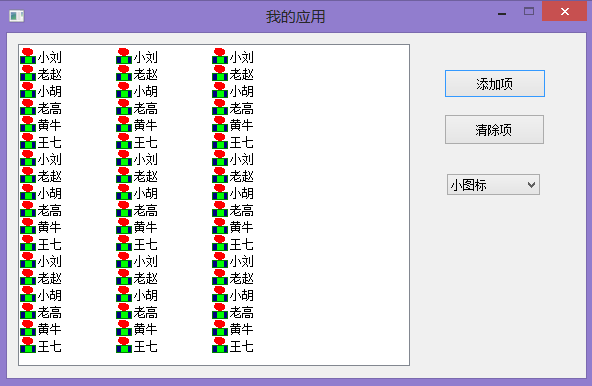Click the icon of first 老高 in left column

pos(28,107)
